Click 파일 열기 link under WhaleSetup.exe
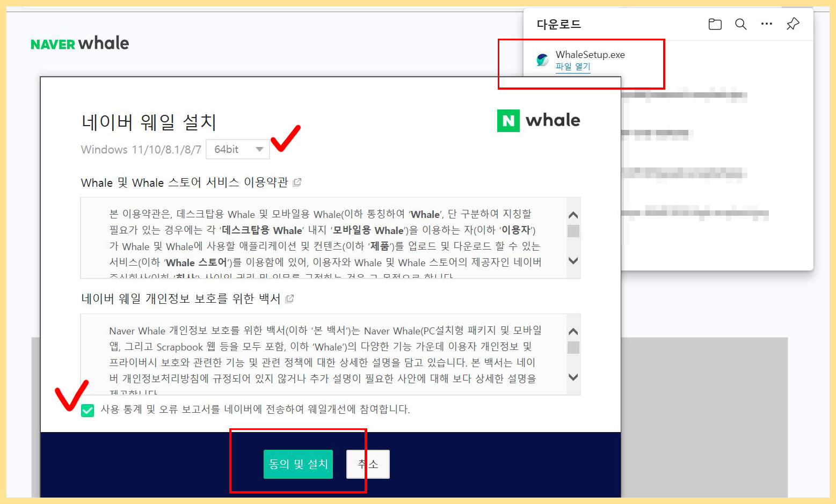836x504 pixels. [573, 67]
